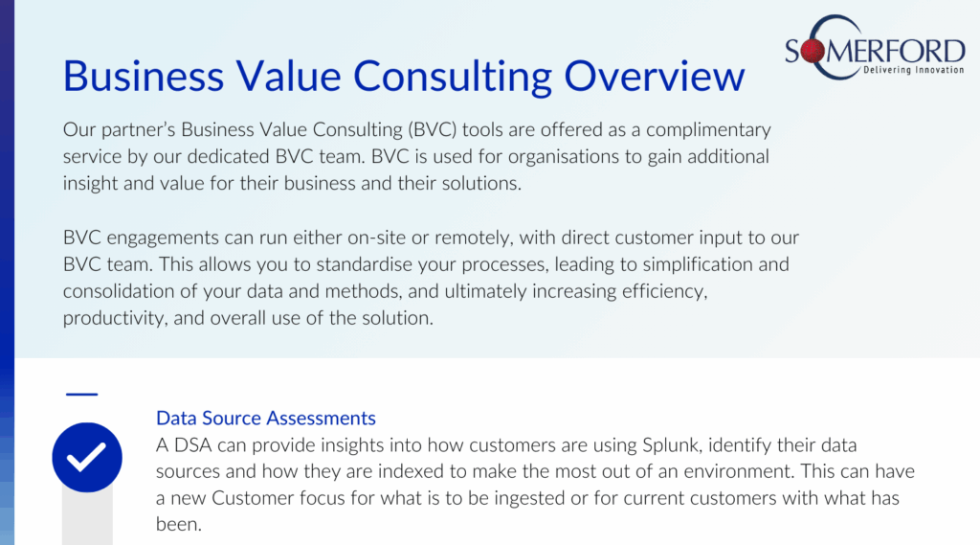
Task: Click the word 'Overview' in the title
Action: 655,77
